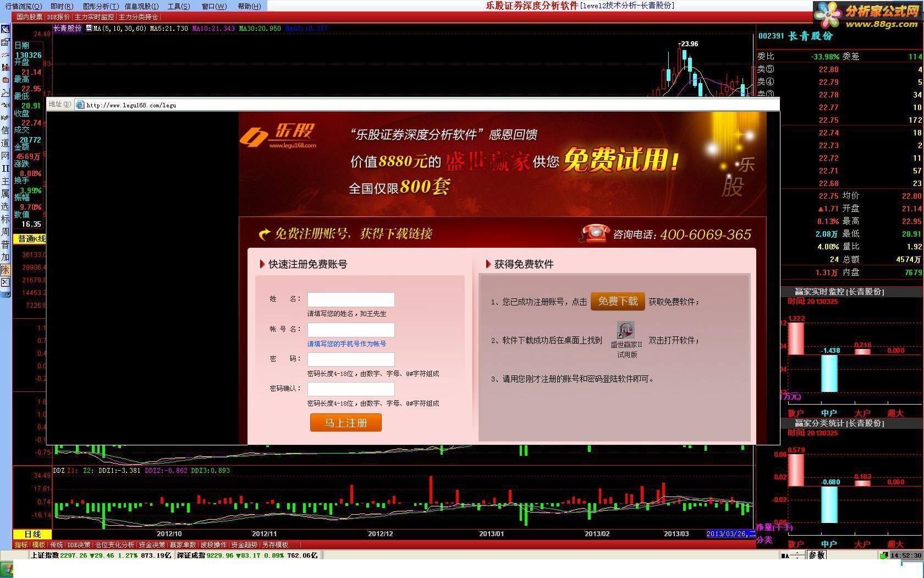Click the '加' button in the left sidebar
The image size is (924, 578).
pyautogui.click(x=5, y=257)
